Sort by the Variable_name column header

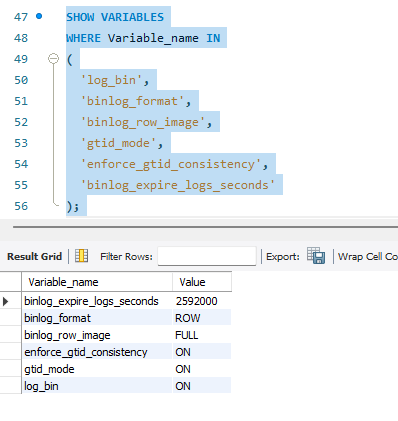point(97,282)
